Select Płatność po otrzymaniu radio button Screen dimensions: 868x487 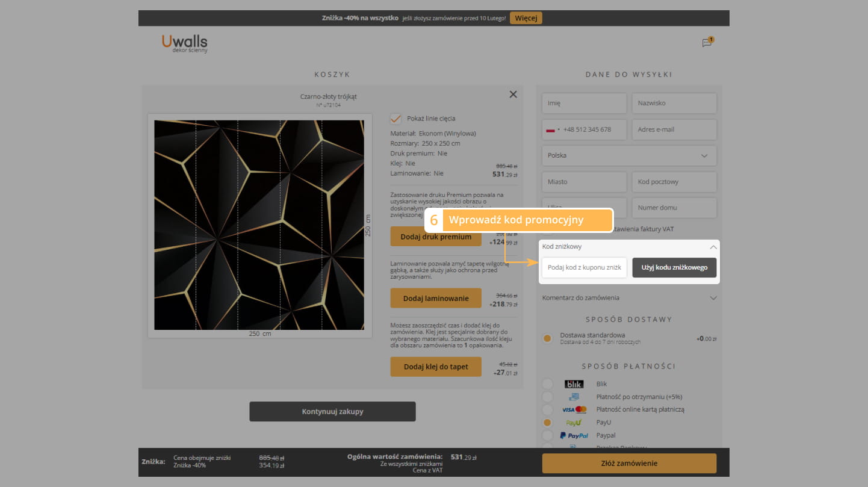(x=547, y=397)
